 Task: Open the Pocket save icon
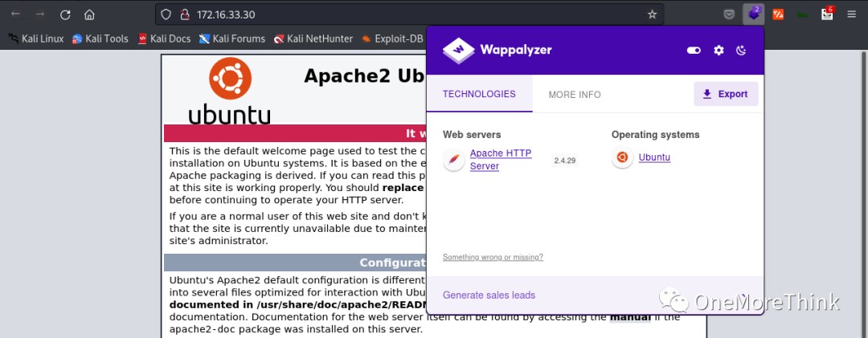point(729,14)
